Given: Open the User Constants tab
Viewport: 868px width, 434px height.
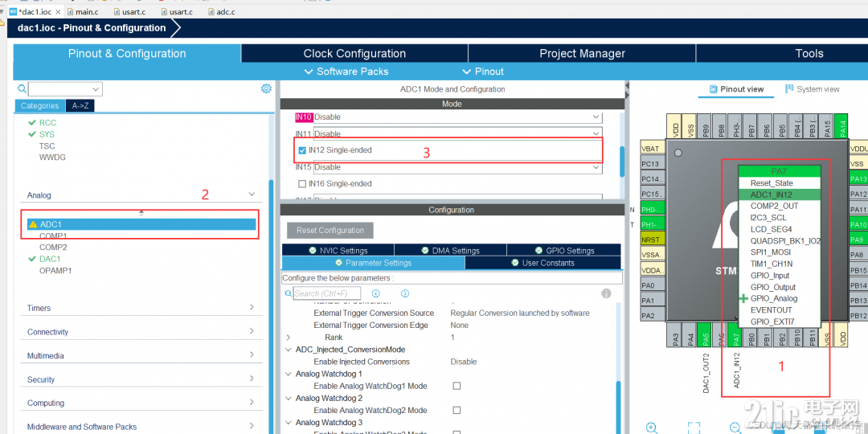Looking at the screenshot, I should pyautogui.click(x=542, y=263).
